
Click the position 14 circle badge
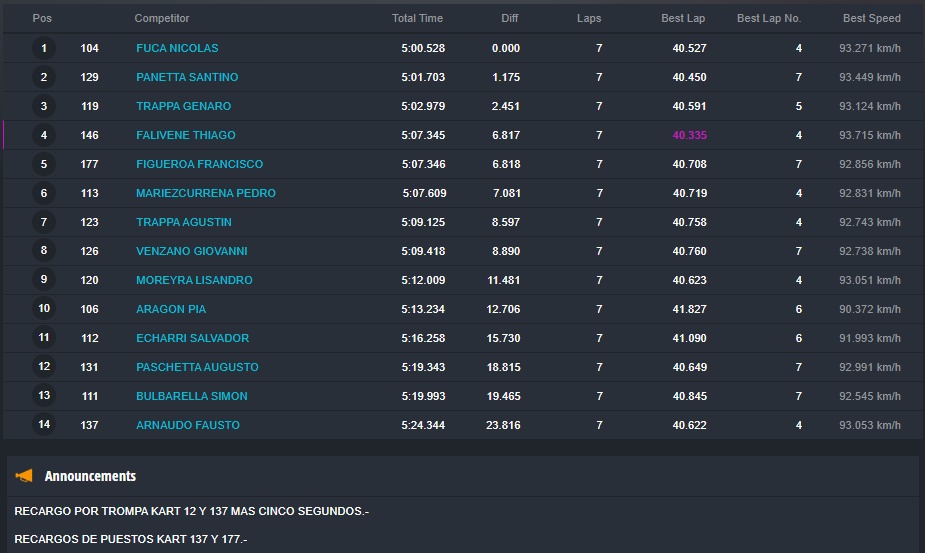click(44, 425)
